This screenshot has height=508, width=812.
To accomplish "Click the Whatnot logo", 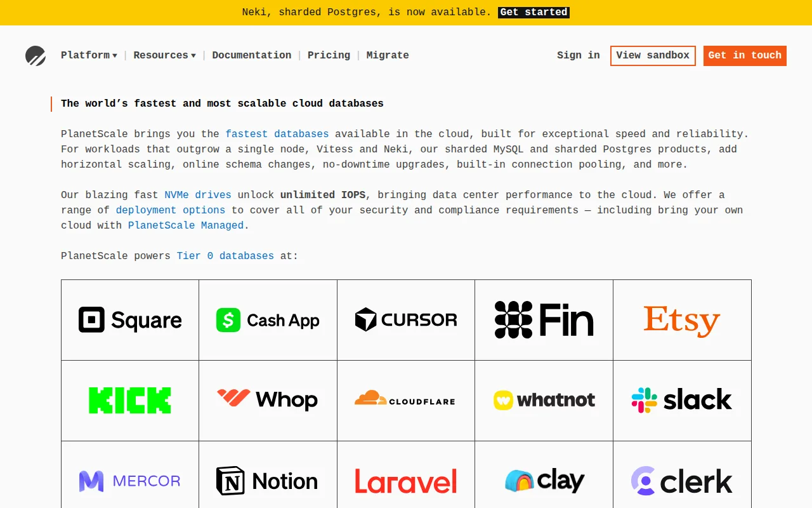I will pyautogui.click(x=544, y=400).
